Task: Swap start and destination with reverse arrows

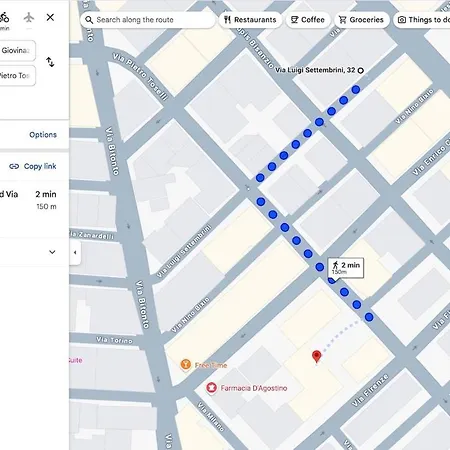Action: coord(50,62)
